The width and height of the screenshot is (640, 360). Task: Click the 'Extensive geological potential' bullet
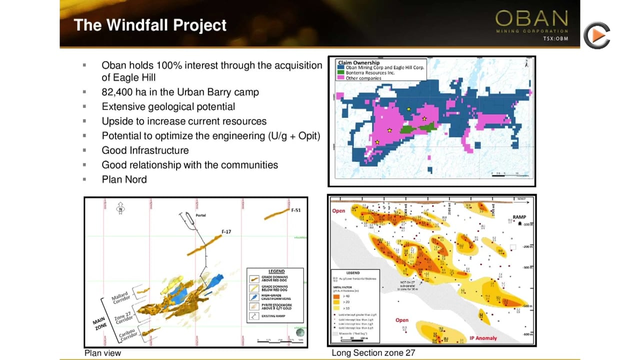[168, 107]
